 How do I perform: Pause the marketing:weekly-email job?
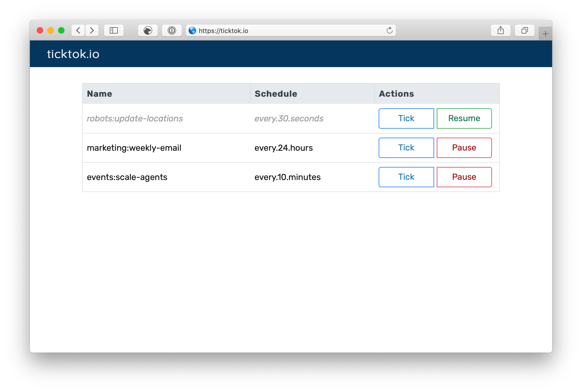click(x=464, y=148)
